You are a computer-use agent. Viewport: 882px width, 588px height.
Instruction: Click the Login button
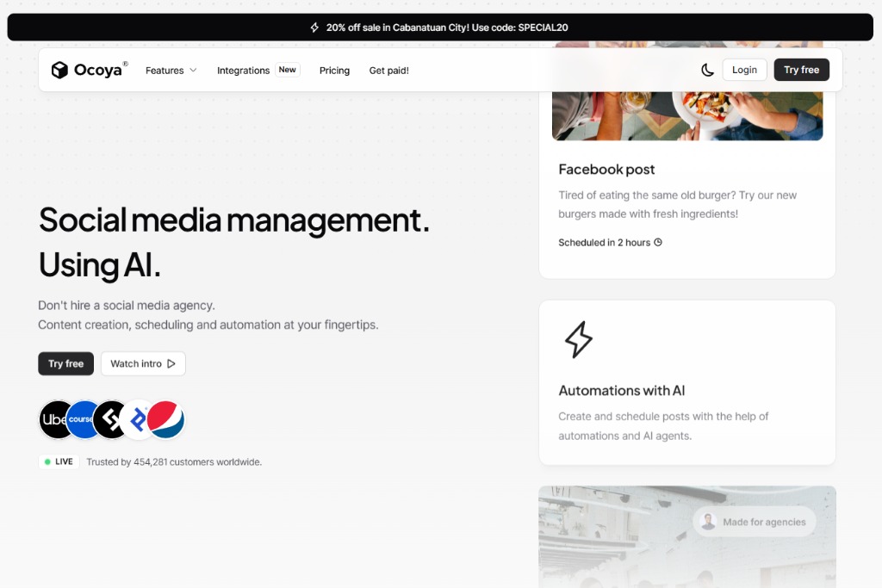(x=744, y=70)
